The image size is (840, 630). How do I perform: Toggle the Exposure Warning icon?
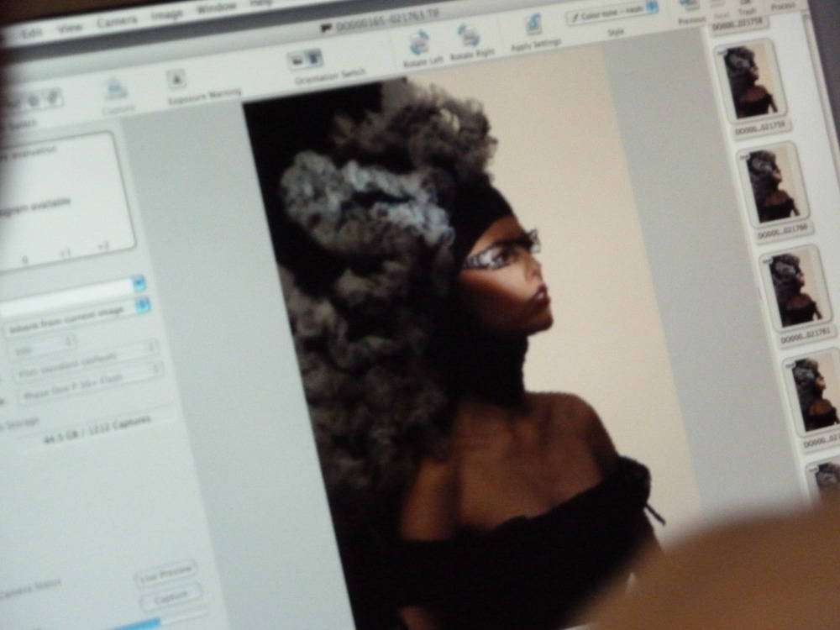(x=176, y=79)
